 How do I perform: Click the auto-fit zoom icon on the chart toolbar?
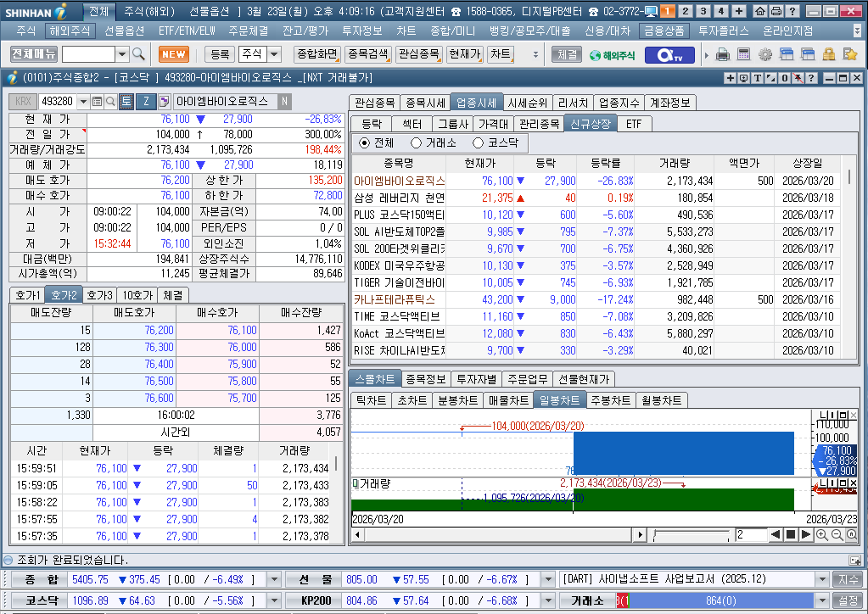pyautogui.click(x=852, y=535)
